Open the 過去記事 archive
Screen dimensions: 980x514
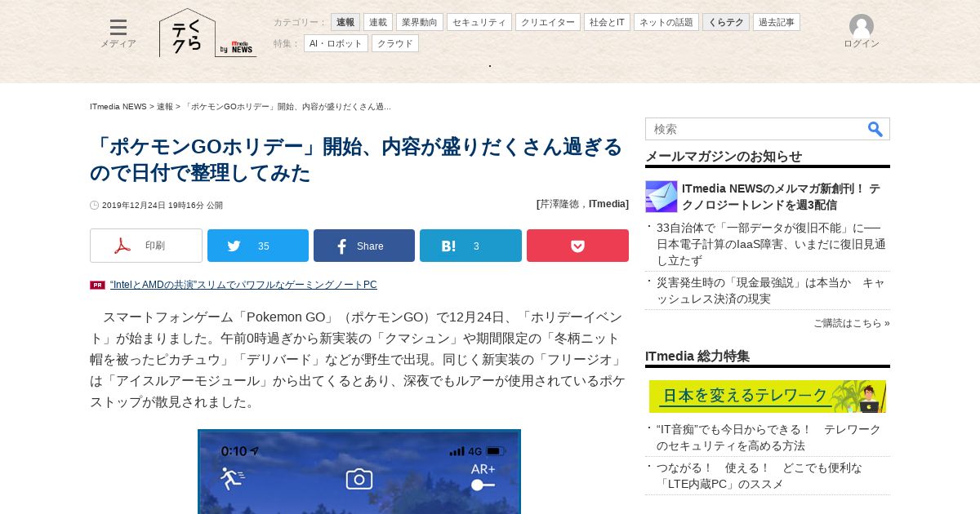[777, 22]
